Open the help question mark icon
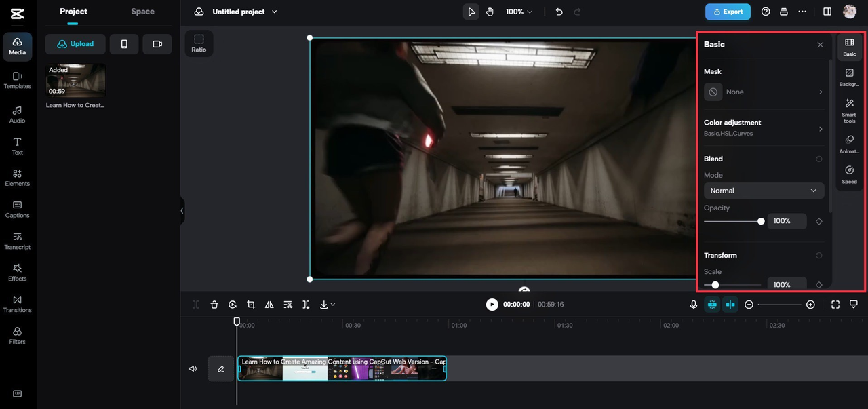Viewport: 868px width, 409px height. coord(766,12)
